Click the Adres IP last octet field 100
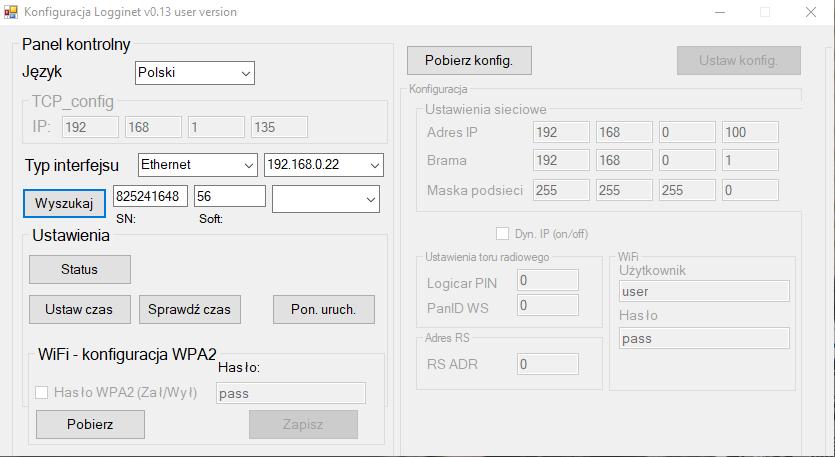Screen dimensions: 835x457 750,132
